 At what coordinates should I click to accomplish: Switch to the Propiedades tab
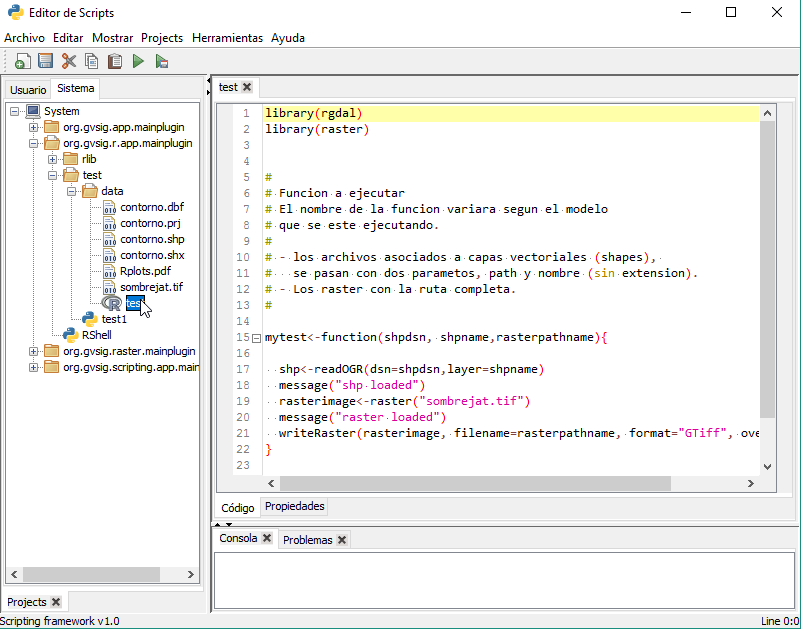[x=294, y=507]
